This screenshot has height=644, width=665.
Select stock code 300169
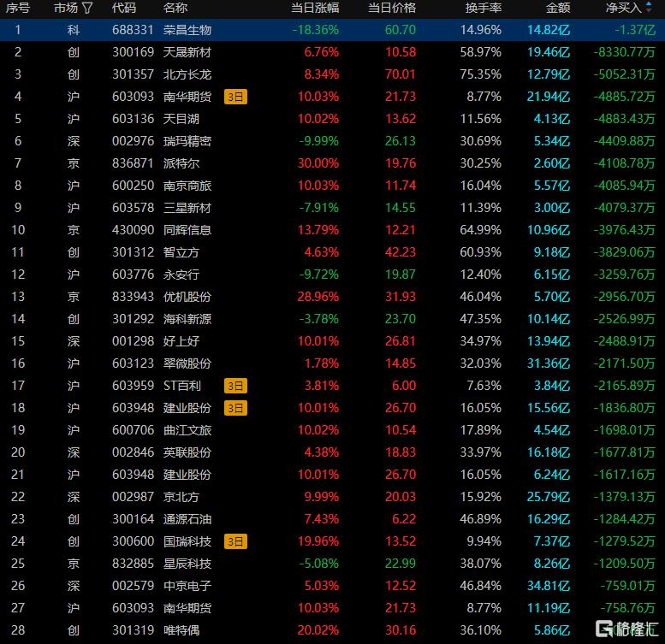[133, 52]
